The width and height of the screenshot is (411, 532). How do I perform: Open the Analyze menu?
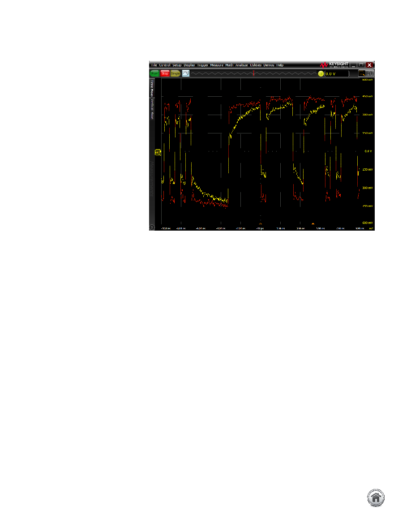242,65
